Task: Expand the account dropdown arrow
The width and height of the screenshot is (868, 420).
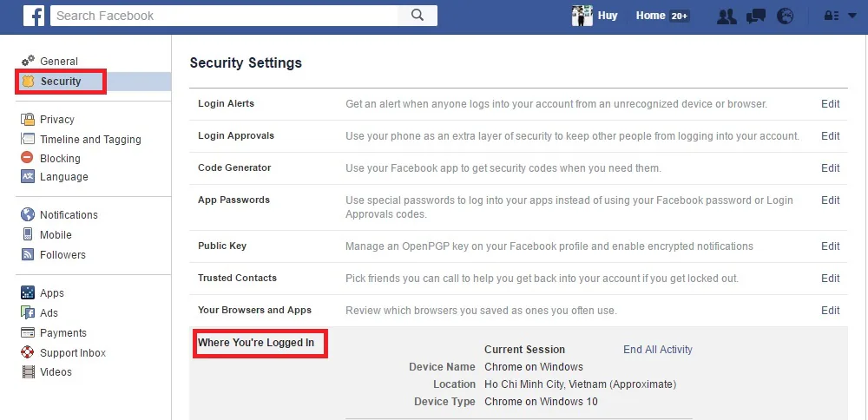Action: (852, 16)
